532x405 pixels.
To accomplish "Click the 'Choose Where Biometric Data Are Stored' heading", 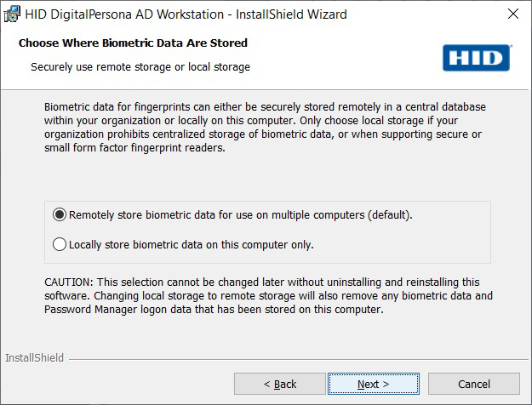I will click(x=133, y=43).
